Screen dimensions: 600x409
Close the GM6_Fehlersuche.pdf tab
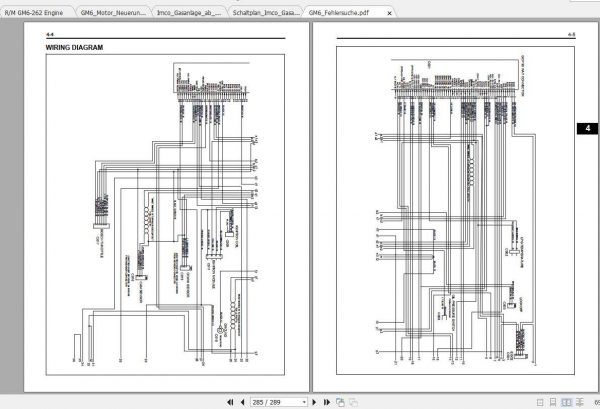click(x=389, y=13)
